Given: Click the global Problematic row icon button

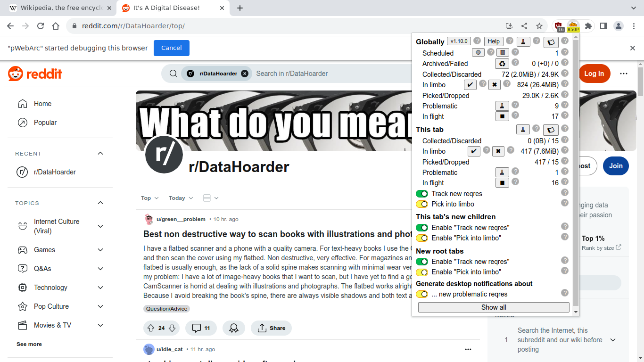Looking at the screenshot, I should (x=502, y=106).
